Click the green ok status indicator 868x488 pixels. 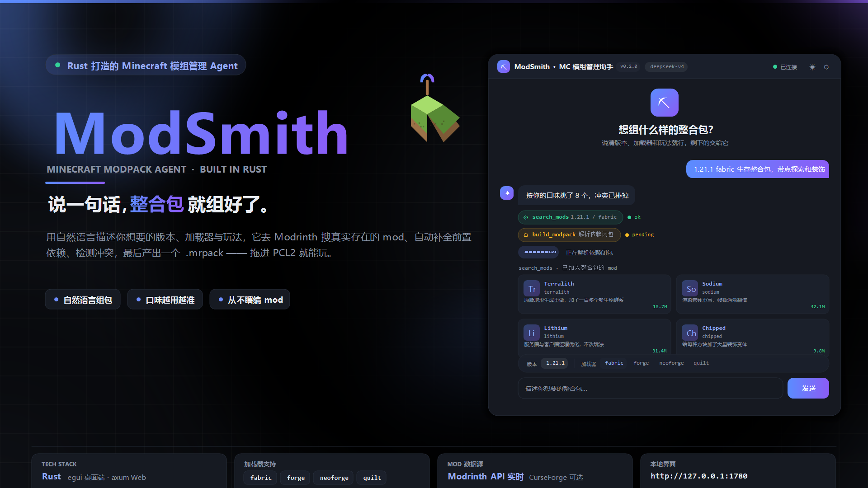(x=634, y=217)
